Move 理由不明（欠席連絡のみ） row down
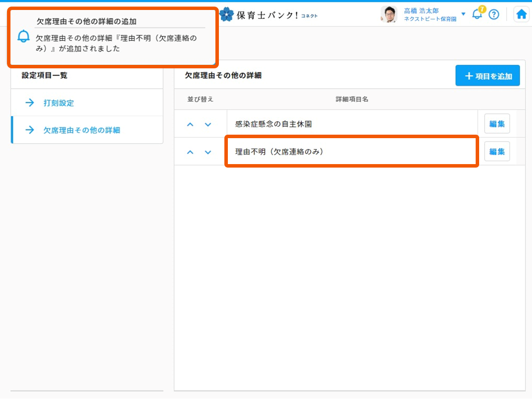Viewport: 532px width, 399px height. [x=208, y=152]
